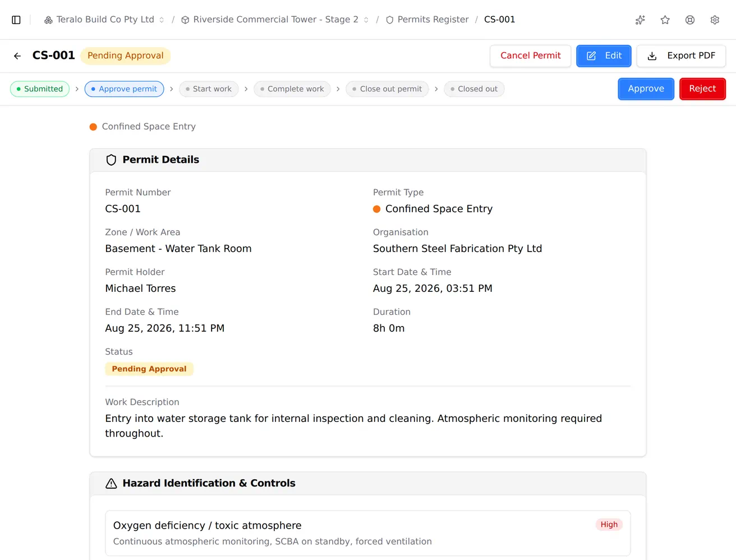
Task: Click the permit holder Michael Torres
Action: (140, 288)
